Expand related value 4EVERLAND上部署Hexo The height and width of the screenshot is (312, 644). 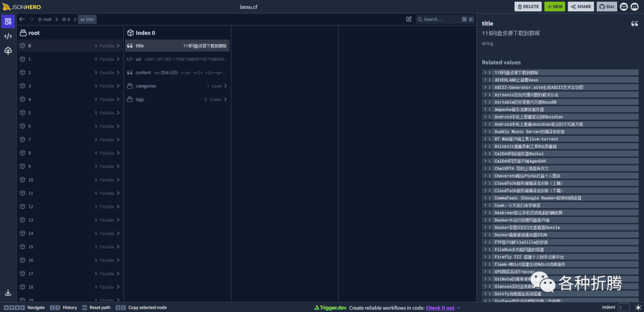(x=485, y=80)
